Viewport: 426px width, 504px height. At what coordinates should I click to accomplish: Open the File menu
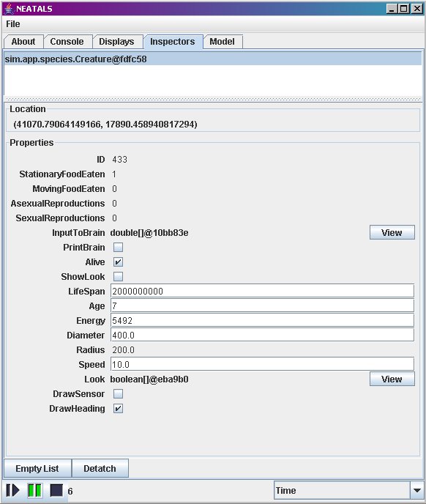(13, 24)
